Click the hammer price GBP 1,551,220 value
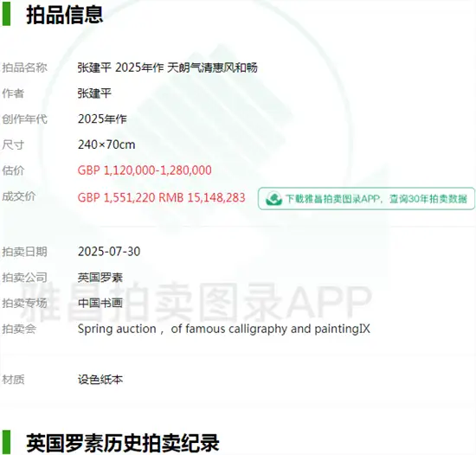 pos(117,197)
